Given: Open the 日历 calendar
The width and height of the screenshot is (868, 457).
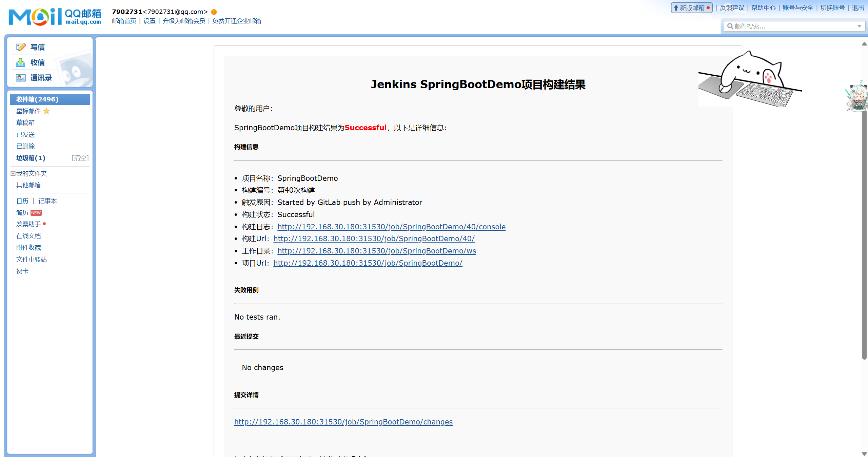Looking at the screenshot, I should [22, 201].
